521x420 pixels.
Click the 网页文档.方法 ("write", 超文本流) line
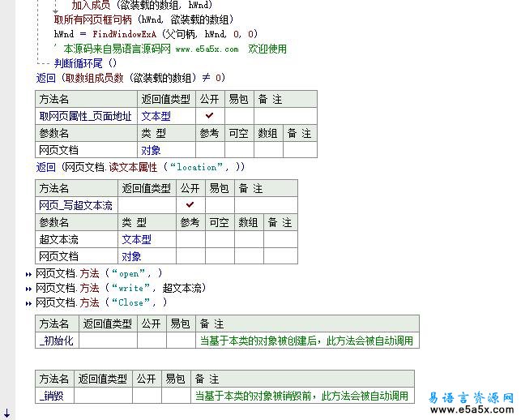coord(121,288)
